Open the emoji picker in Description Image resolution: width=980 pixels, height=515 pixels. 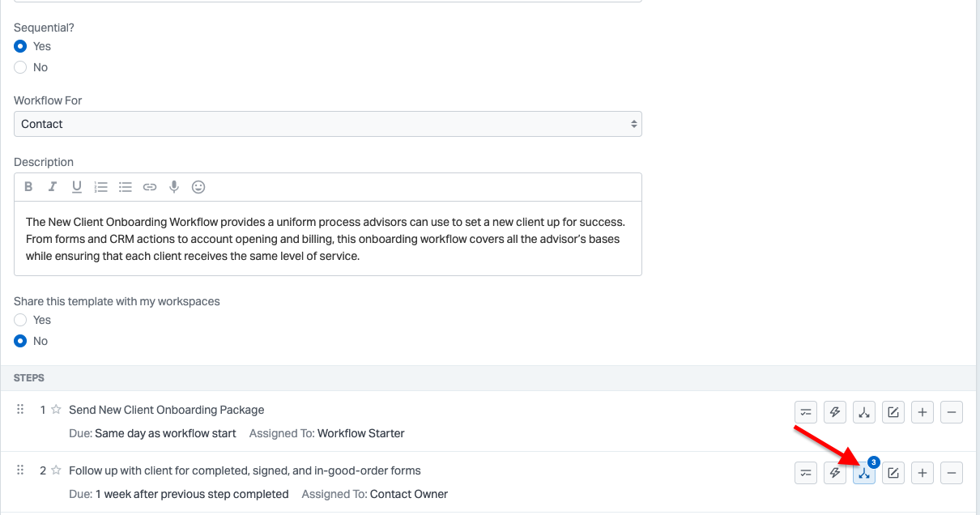coord(198,187)
